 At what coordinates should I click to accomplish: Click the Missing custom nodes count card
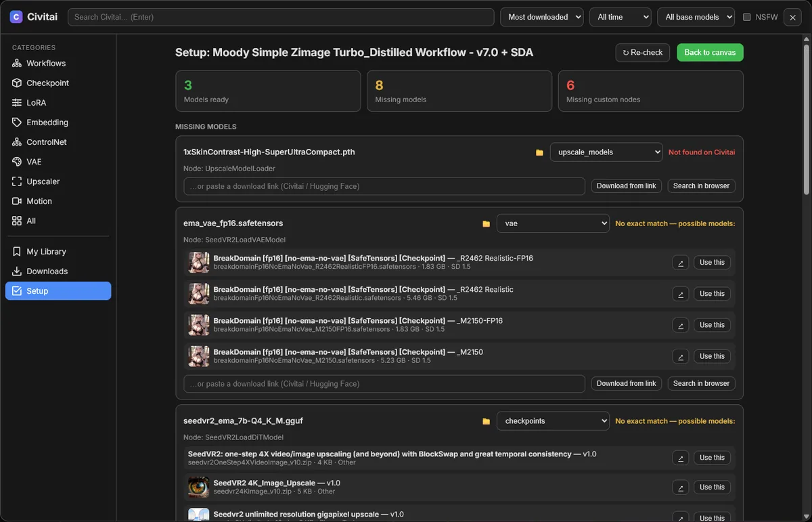pos(651,91)
